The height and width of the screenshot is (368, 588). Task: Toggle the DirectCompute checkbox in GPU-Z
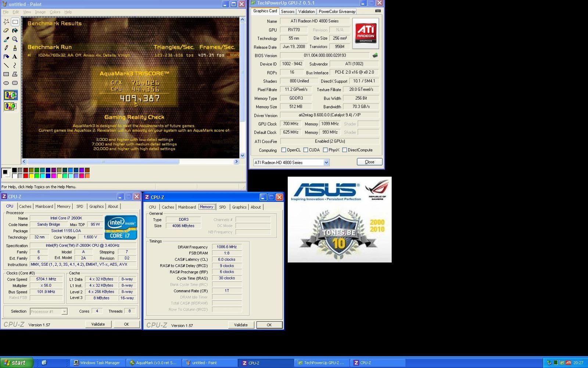344,150
